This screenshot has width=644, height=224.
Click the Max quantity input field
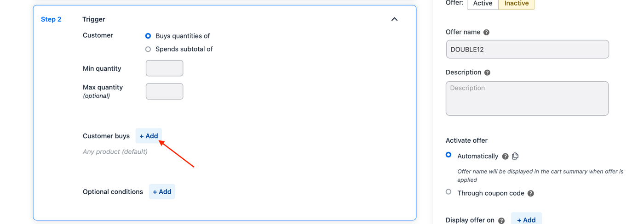(x=164, y=91)
